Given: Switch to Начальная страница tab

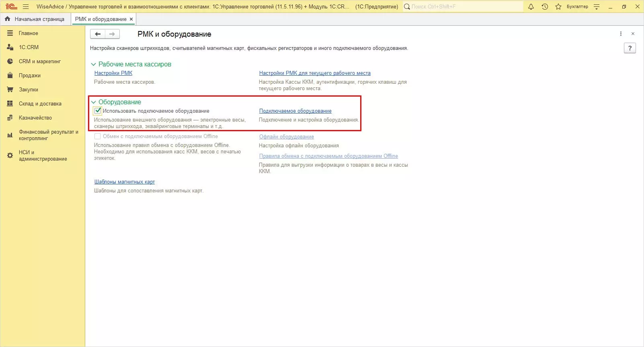Looking at the screenshot, I should (x=35, y=19).
